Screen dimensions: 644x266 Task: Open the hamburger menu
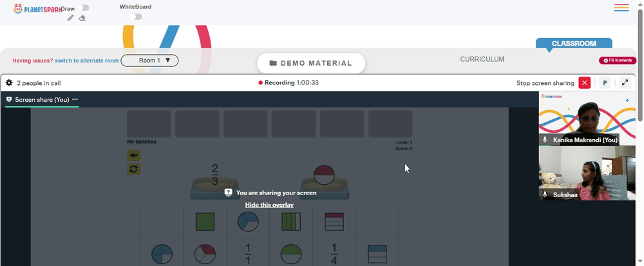tap(621, 8)
